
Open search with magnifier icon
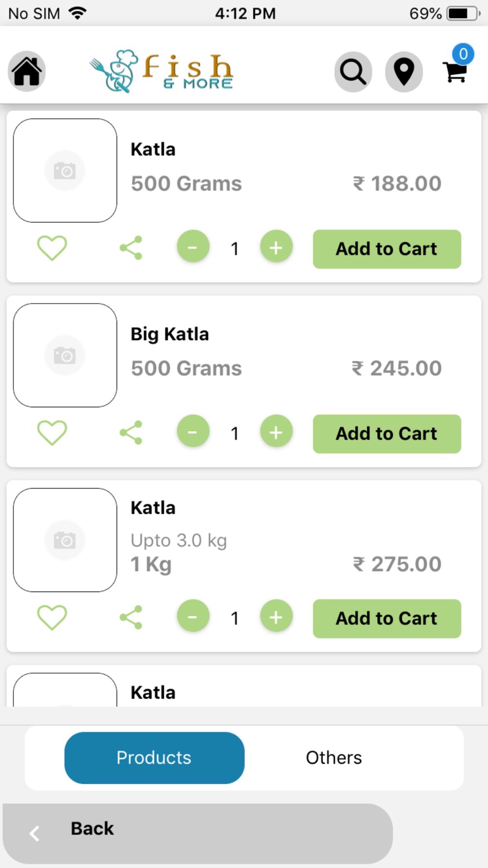coord(353,72)
